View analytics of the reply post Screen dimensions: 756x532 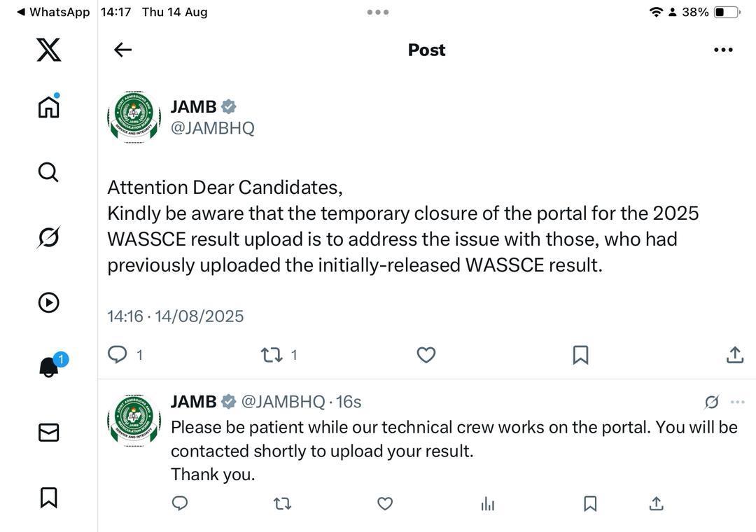pos(488,504)
